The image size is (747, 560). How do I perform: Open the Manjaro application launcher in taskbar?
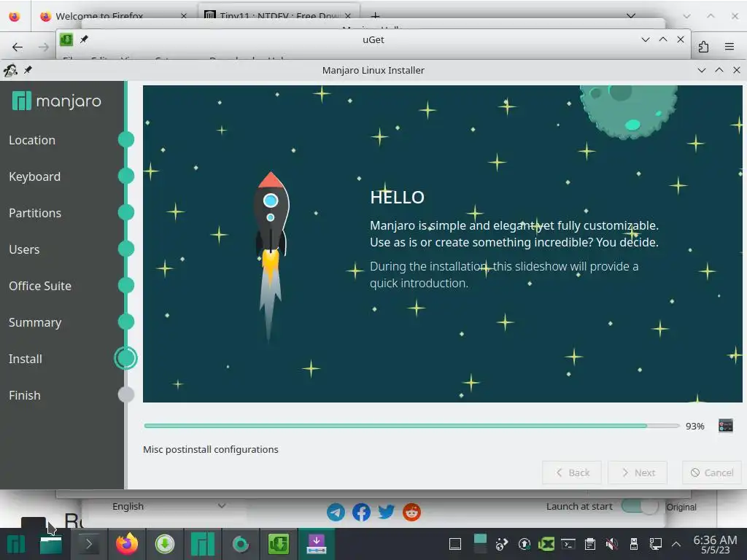pos(16,544)
